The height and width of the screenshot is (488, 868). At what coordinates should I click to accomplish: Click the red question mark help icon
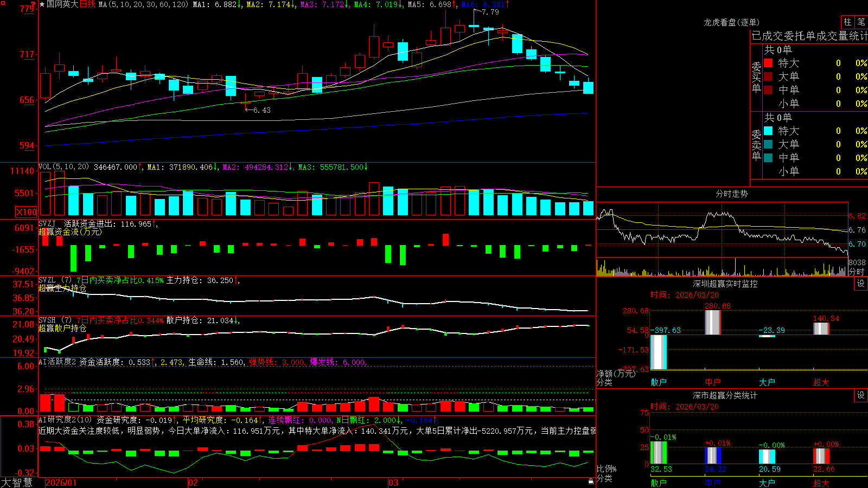(34, 4)
